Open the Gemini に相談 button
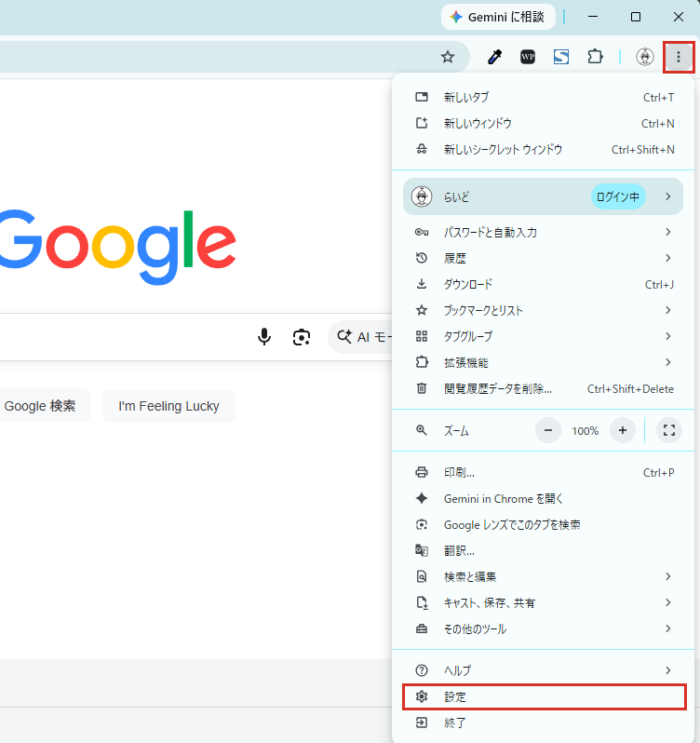This screenshot has height=743, width=700. 498,17
